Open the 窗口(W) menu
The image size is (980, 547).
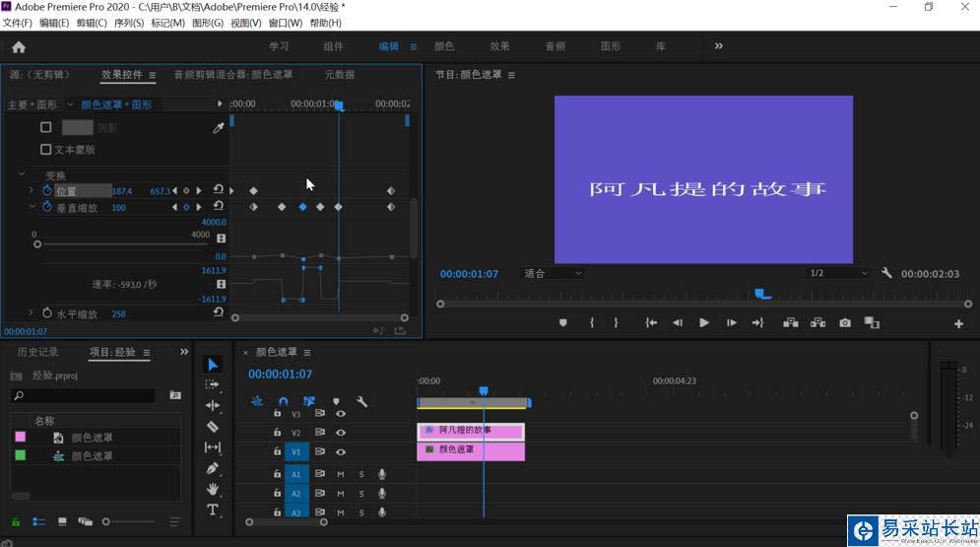(x=286, y=23)
